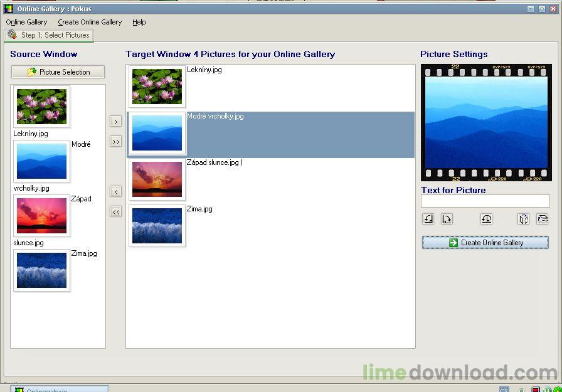This screenshot has width=562, height=392.
Task: Click the filmstrip preview image in Picture Settings
Action: (x=486, y=122)
